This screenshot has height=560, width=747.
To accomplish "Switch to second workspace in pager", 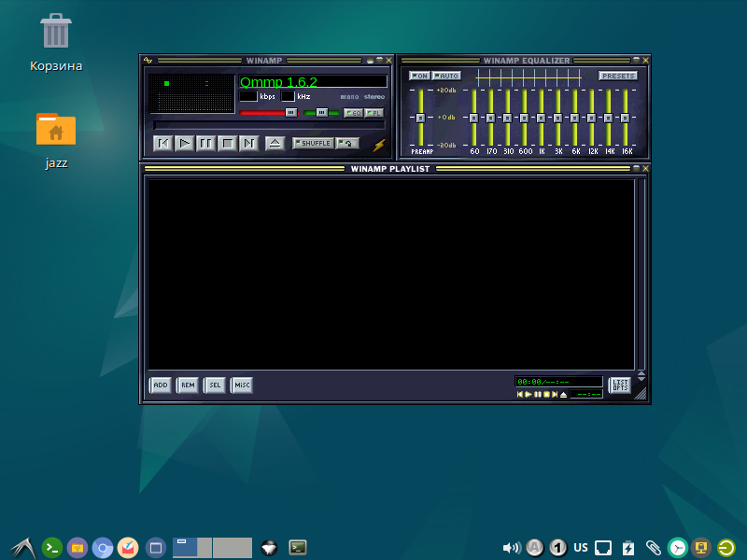I will 233,548.
